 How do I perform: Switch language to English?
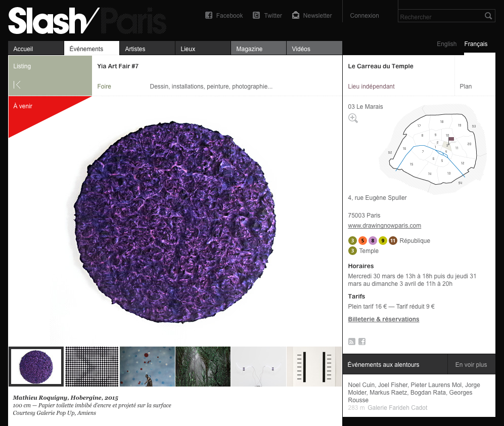[446, 44]
